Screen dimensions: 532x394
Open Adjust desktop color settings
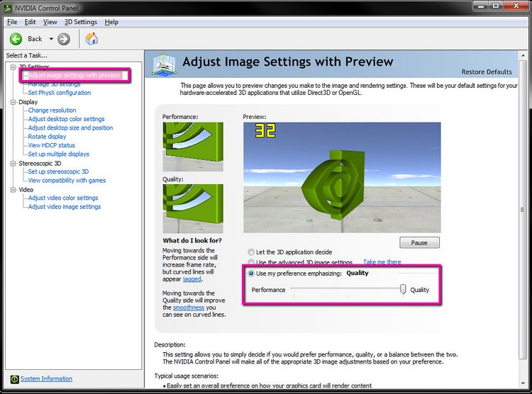coord(66,119)
